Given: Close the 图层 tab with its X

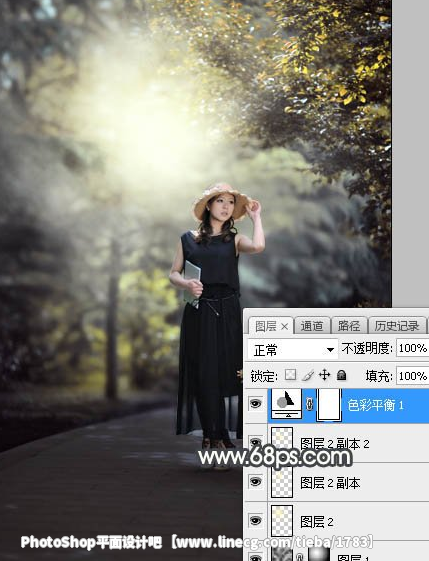Looking at the screenshot, I should point(284,326).
